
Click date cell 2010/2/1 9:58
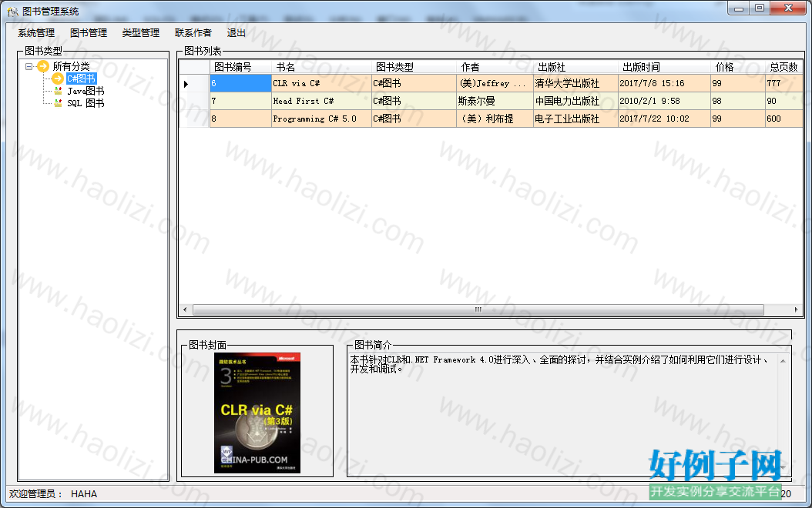click(664, 101)
